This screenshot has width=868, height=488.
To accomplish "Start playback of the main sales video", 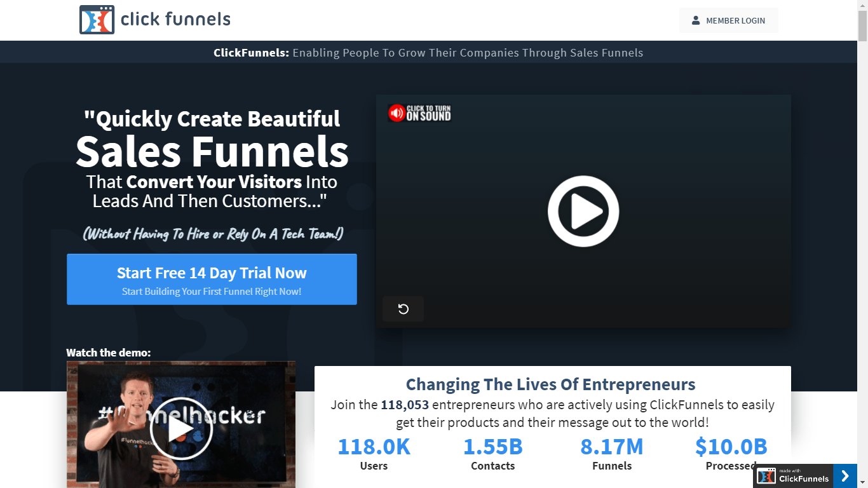I will pyautogui.click(x=583, y=211).
